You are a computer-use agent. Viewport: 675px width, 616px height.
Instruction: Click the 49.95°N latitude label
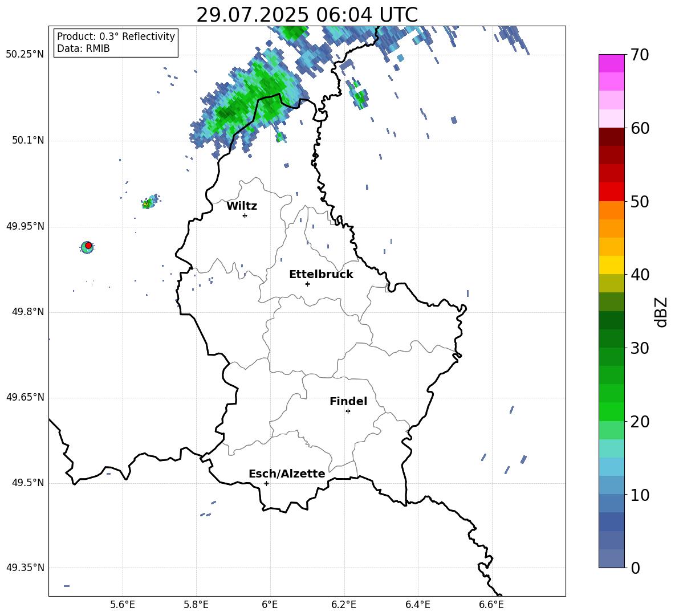point(25,227)
